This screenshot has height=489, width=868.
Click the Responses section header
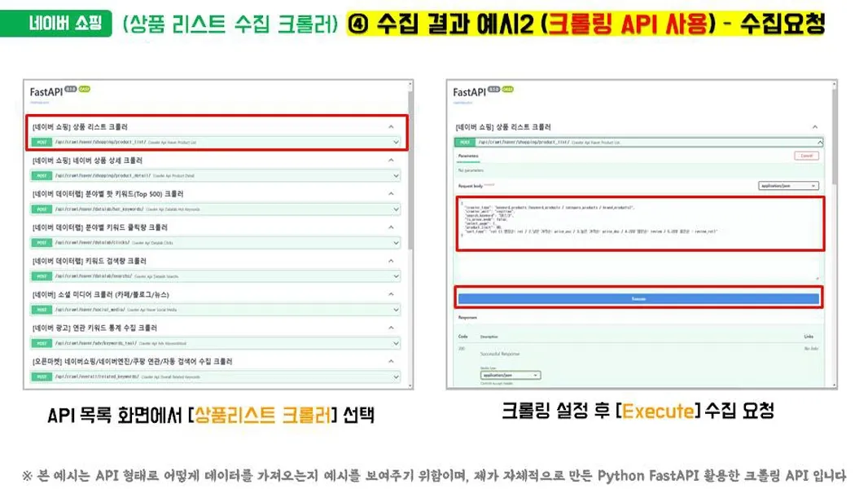[467, 318]
